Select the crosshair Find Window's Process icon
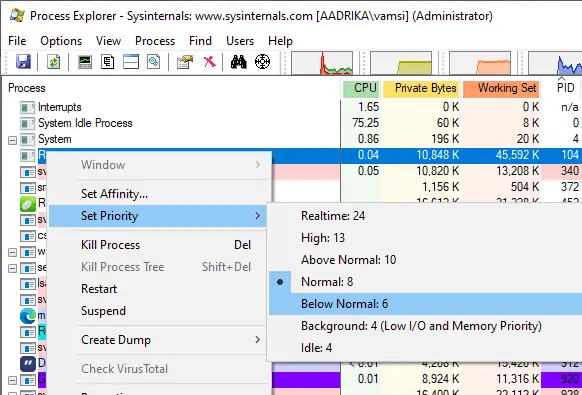Screen dimensions: 582x395 pos(262,62)
